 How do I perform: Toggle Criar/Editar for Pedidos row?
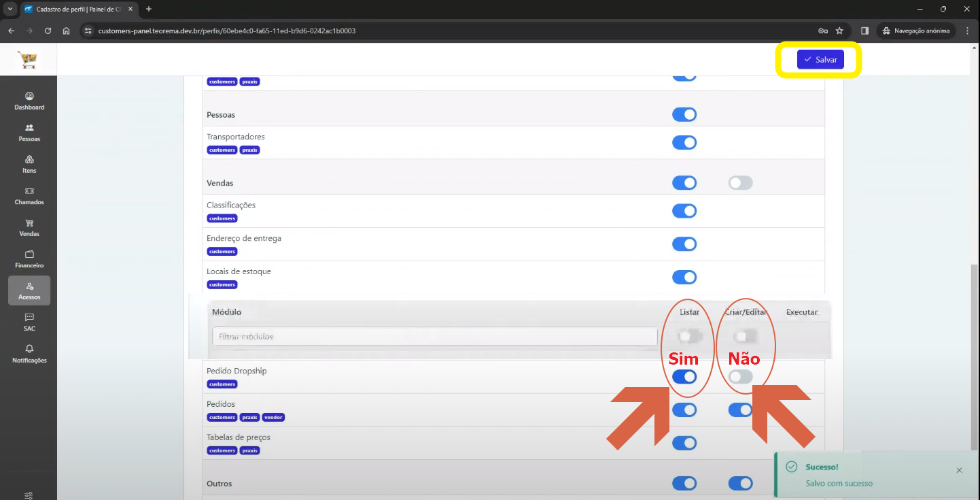(740, 410)
